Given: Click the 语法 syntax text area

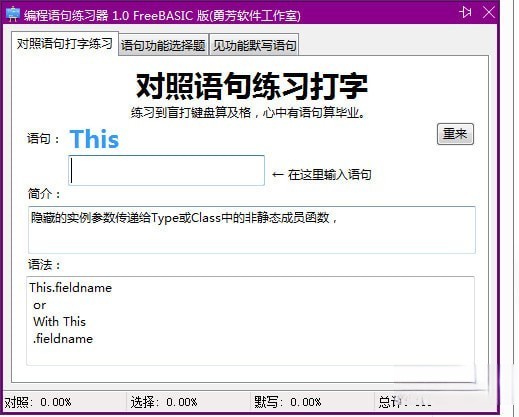Looking at the screenshot, I should [x=250, y=321].
